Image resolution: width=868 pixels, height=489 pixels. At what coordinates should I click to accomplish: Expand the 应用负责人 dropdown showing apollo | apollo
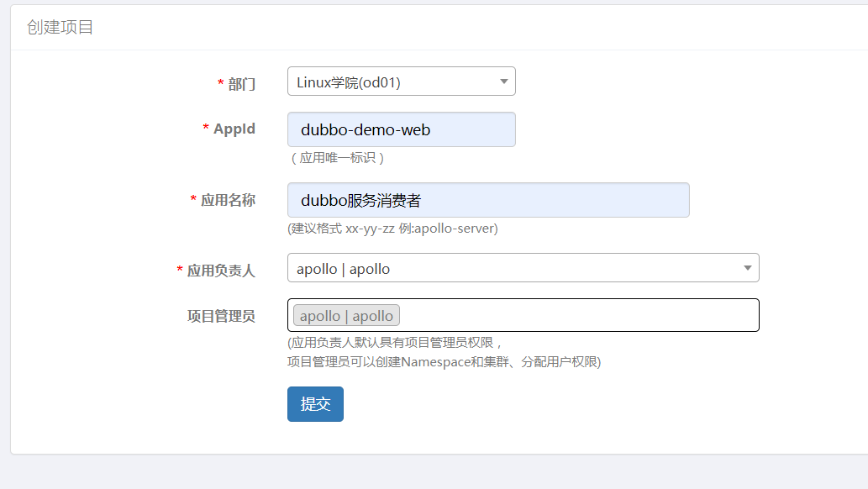point(523,268)
